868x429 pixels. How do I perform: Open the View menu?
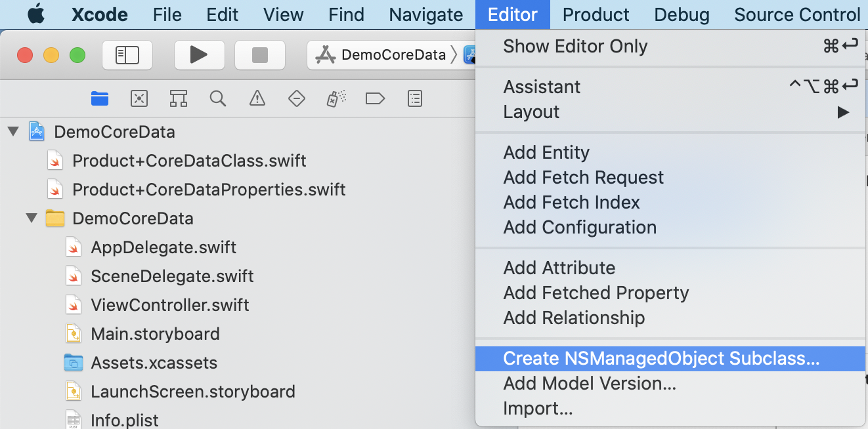coord(283,14)
